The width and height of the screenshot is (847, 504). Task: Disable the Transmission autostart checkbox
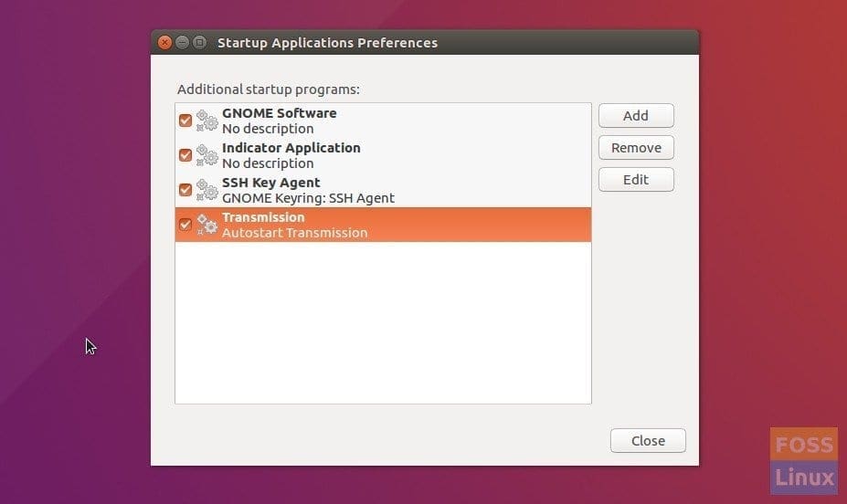coord(185,225)
